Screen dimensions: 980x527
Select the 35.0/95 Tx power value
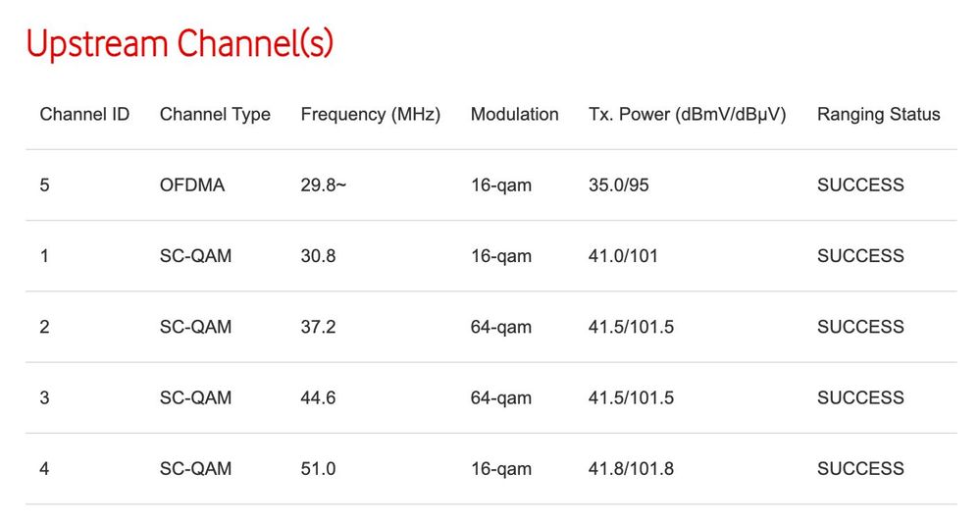pos(619,185)
